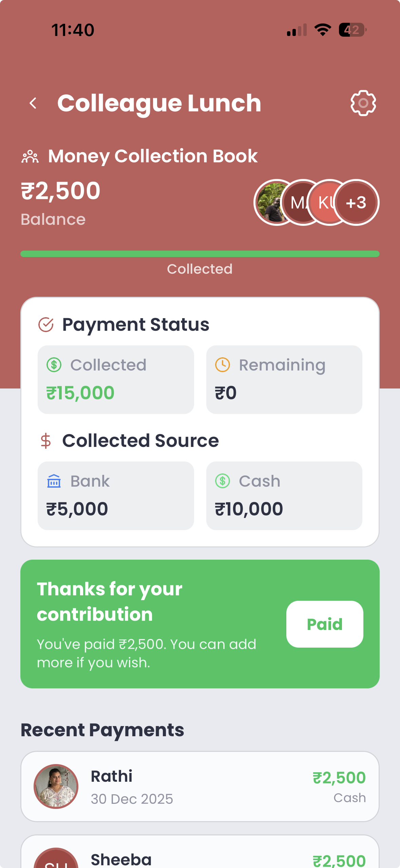
Task: Tap the Payment Status checkmark icon
Action: 46,325
